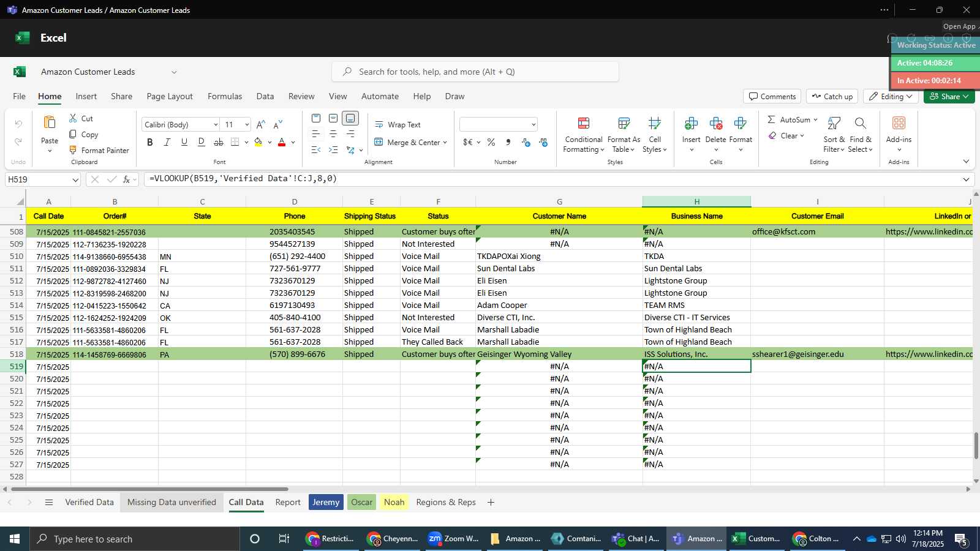Click the Orientation text angle icon
980x551 pixels.
[x=350, y=150]
